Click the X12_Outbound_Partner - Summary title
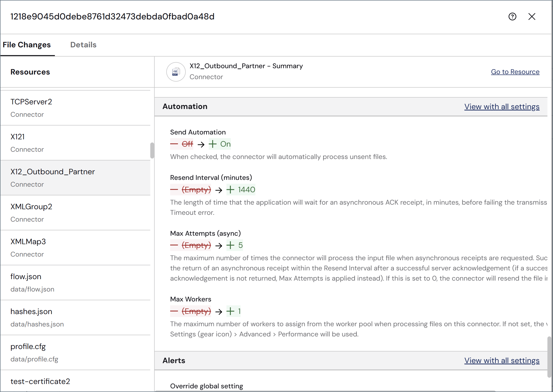This screenshot has height=392, width=553. (246, 66)
